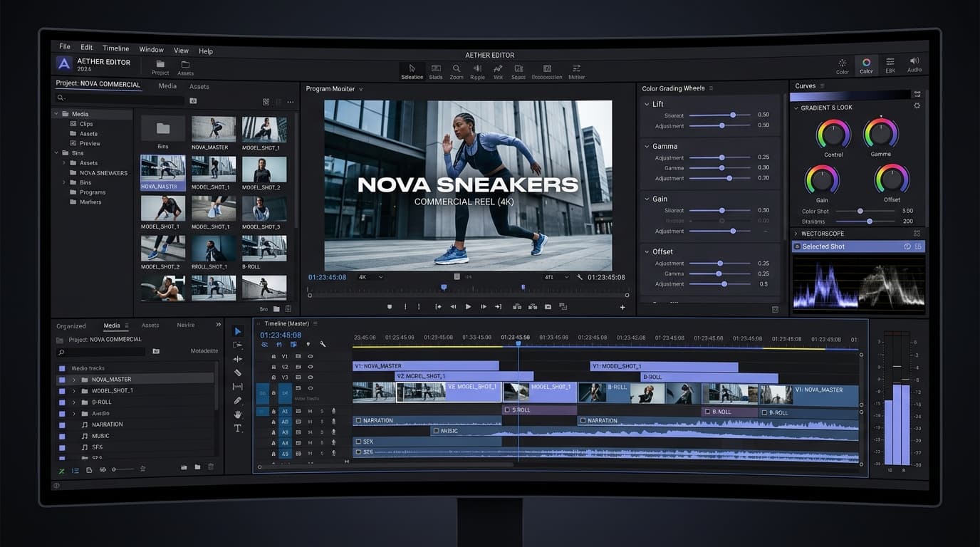Collapse the Gain section
The height and width of the screenshot is (547, 980).
point(647,199)
